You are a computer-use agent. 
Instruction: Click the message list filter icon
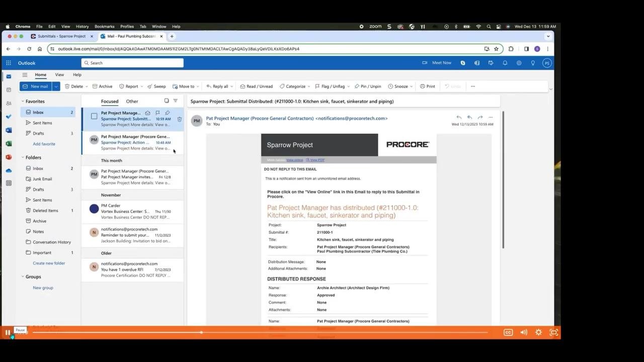pyautogui.click(x=176, y=101)
